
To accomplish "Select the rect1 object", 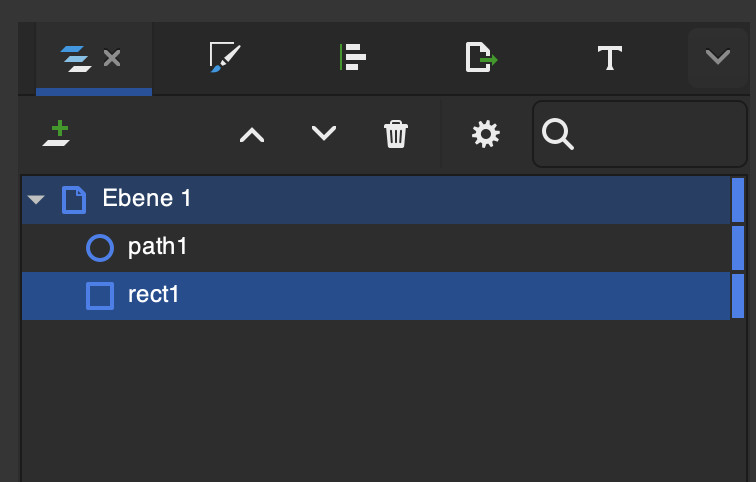I will click(x=154, y=295).
